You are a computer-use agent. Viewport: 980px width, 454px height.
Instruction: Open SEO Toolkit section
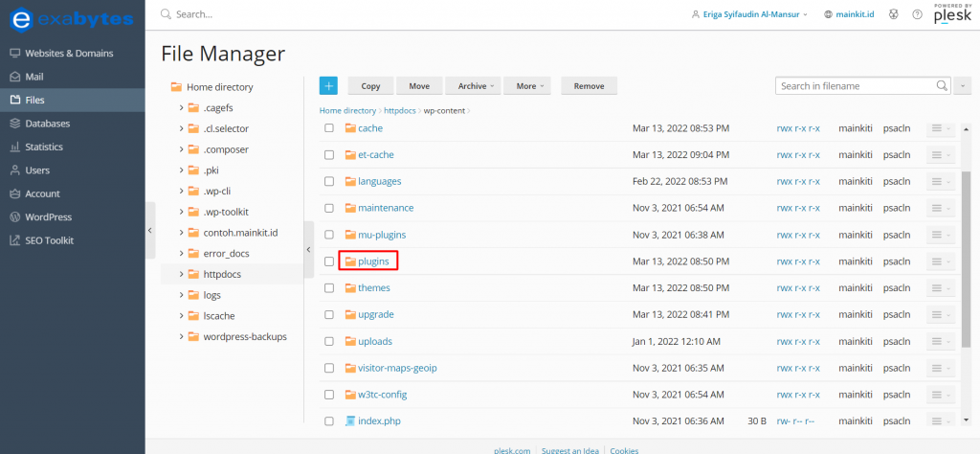tap(73, 240)
